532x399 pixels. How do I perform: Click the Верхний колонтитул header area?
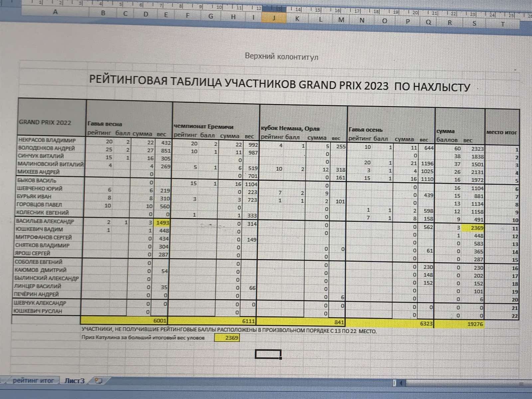coord(281,57)
